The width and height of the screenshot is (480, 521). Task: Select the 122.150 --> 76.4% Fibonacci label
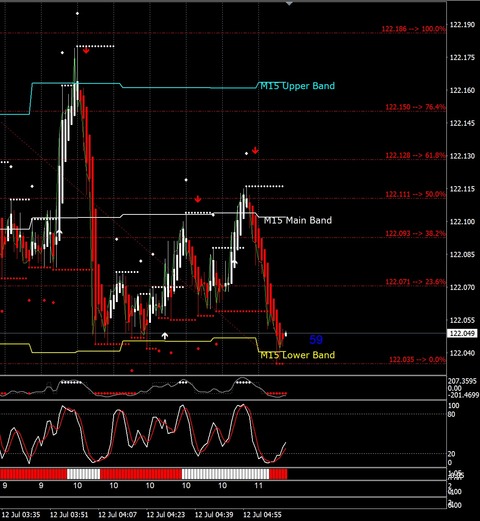(x=415, y=107)
